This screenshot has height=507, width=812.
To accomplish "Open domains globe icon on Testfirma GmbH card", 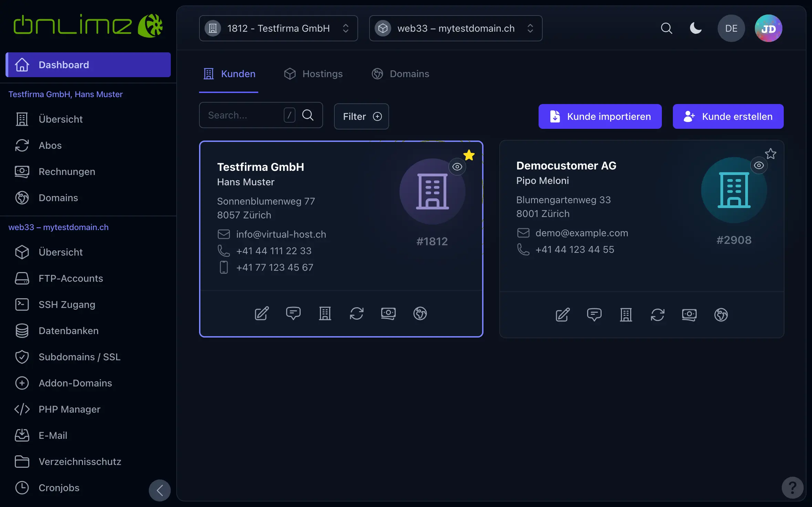I will tap(420, 313).
